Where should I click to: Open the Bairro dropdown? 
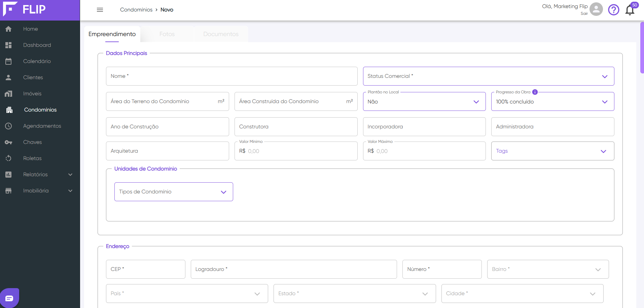[x=548, y=269]
